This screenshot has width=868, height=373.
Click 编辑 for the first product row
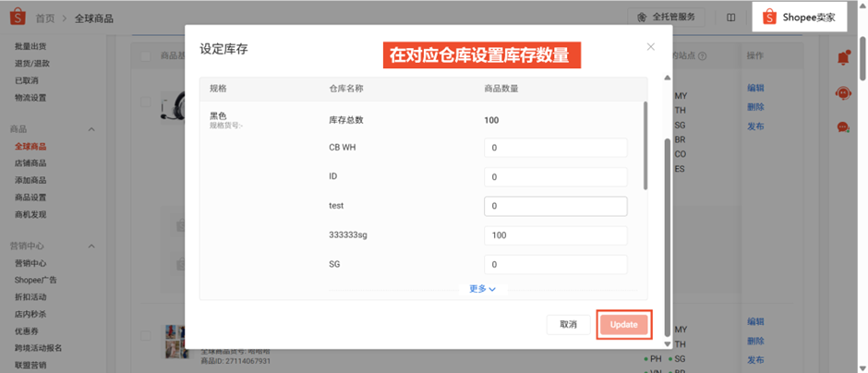coord(755,88)
